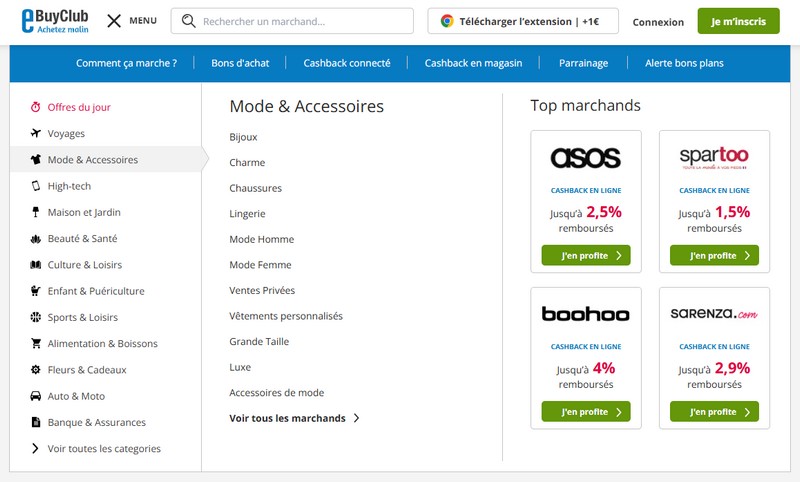Click the phone icon beside High-tech
800x482 pixels.
coord(35,186)
